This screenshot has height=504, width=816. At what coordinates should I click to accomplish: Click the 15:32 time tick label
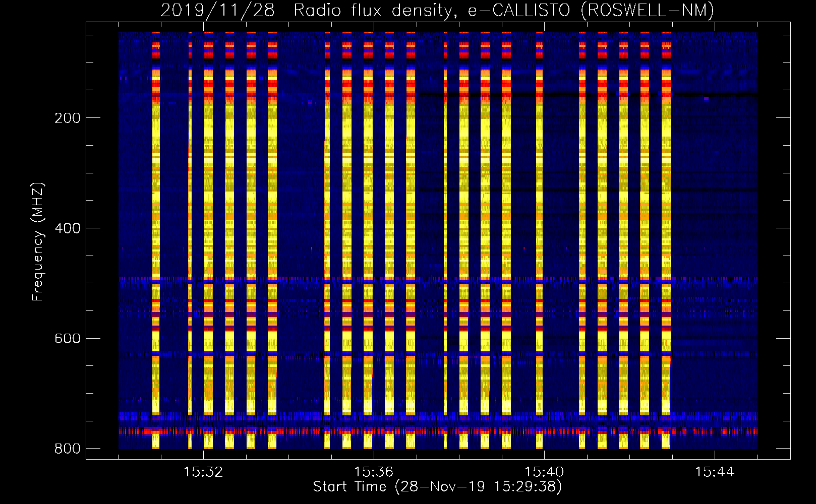pos(203,472)
